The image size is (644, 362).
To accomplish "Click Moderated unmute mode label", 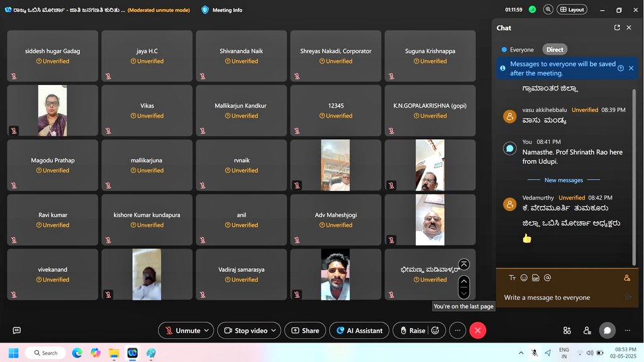I will click(x=158, y=10).
